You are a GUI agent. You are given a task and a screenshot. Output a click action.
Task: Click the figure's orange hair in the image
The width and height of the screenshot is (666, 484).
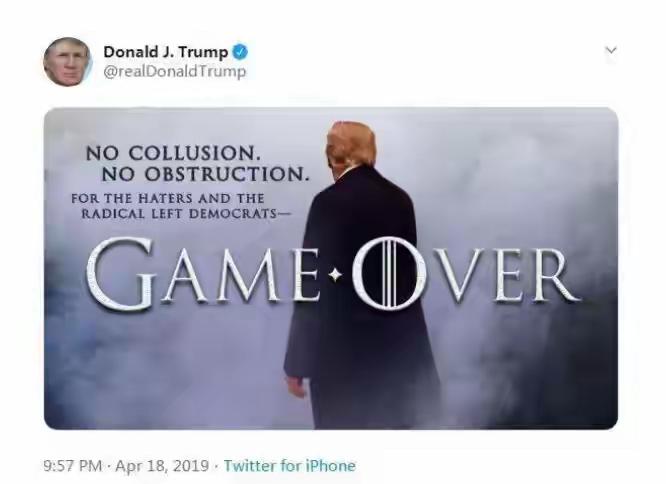click(x=351, y=140)
